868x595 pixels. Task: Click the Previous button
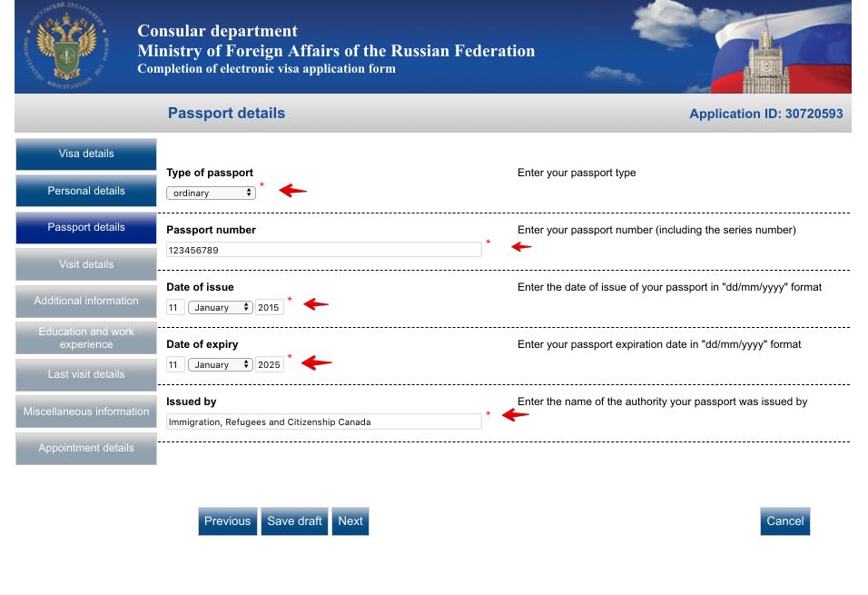(227, 521)
